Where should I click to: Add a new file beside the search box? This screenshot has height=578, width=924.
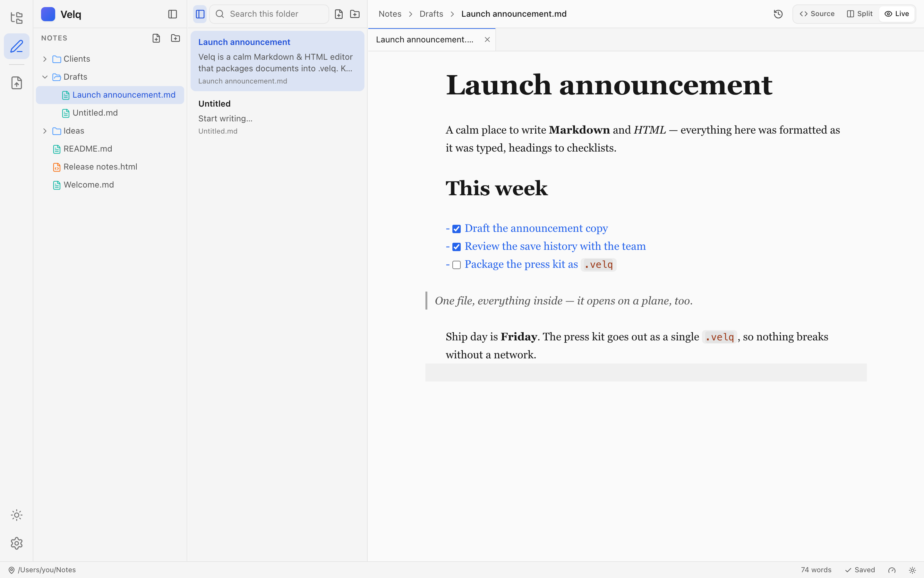[x=339, y=14]
